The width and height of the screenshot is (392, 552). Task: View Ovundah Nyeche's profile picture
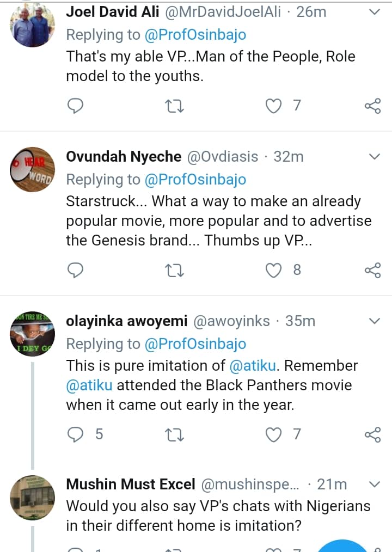point(32,169)
